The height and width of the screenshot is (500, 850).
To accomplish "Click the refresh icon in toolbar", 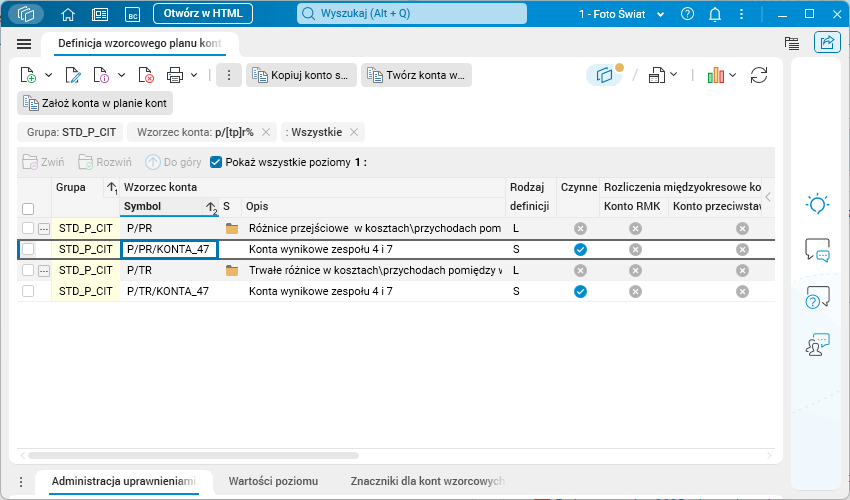I will click(x=759, y=75).
